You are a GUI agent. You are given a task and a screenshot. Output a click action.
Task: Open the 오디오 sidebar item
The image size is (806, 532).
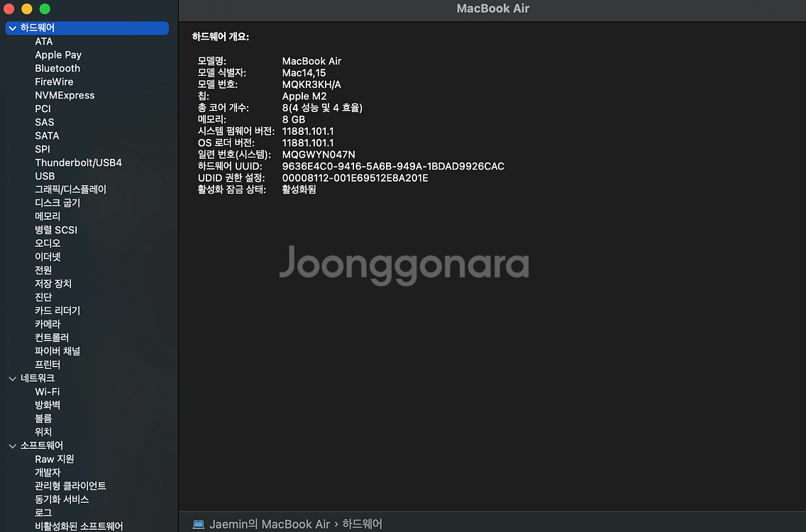(48, 243)
